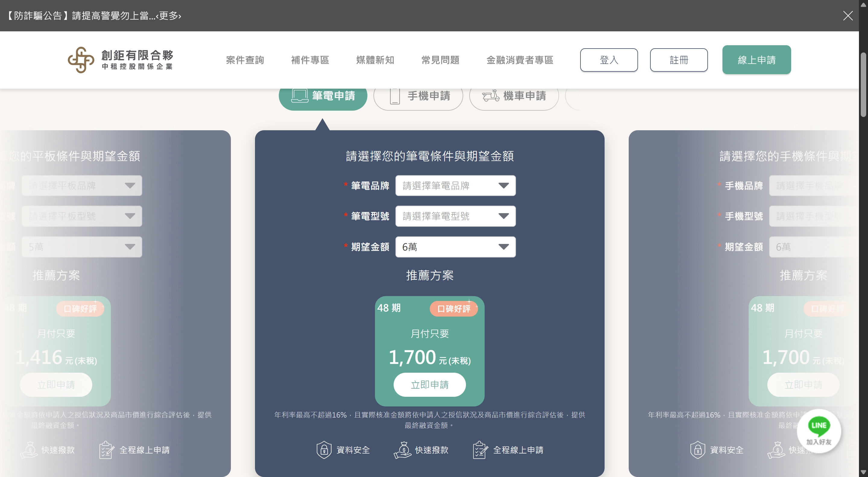This screenshot has width=868, height=477.
Task: Close the anti-fraud announcement banner
Action: (848, 15)
